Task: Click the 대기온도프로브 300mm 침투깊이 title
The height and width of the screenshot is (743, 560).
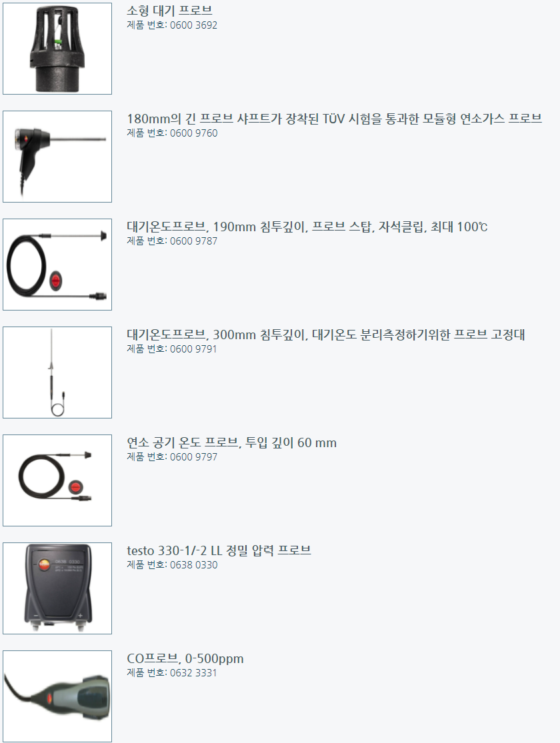Action: click(x=326, y=335)
